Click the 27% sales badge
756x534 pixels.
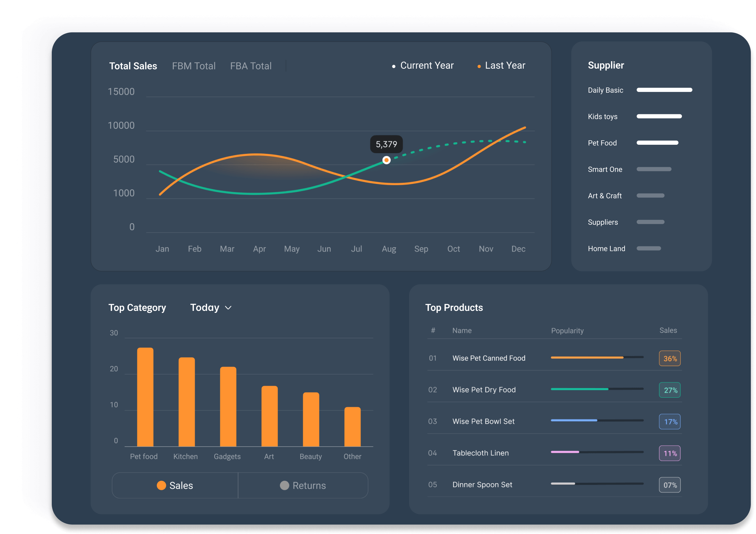point(669,390)
